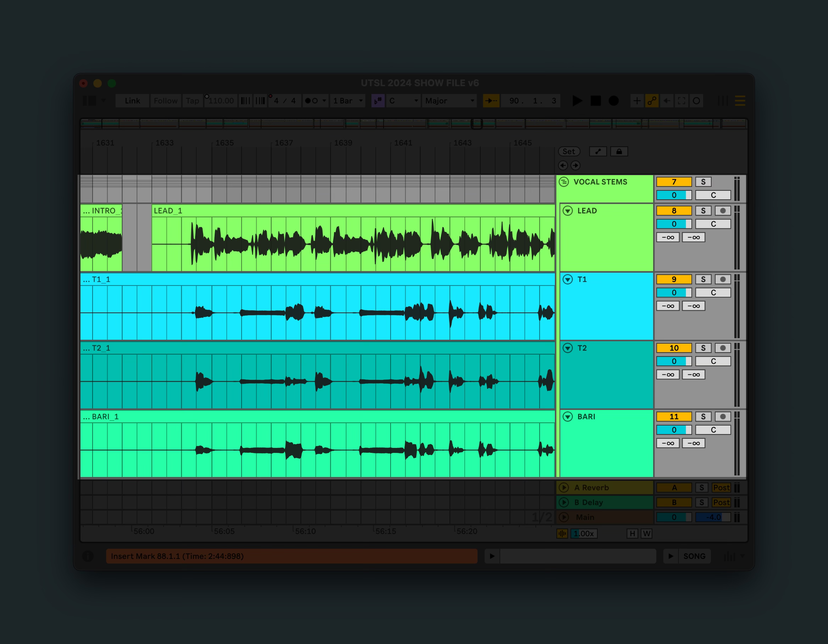828x644 pixels.
Task: Open the metronome settings dropdown
Action: point(325,101)
